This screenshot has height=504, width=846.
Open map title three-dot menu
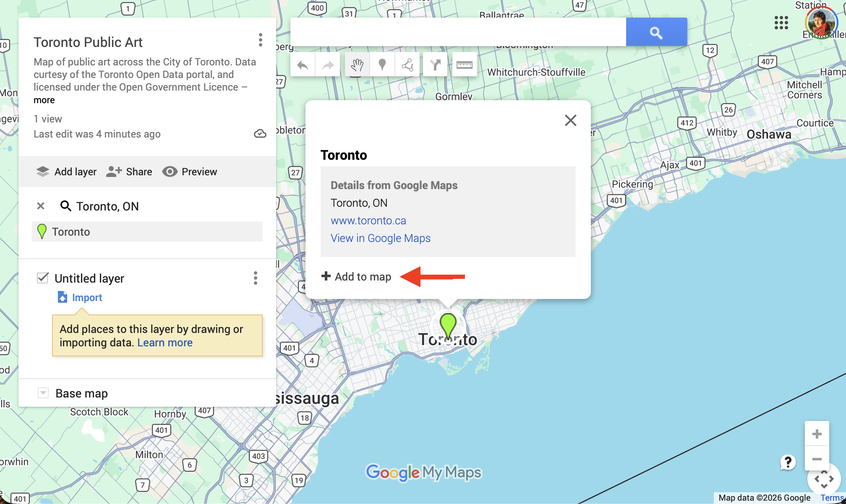[261, 40]
